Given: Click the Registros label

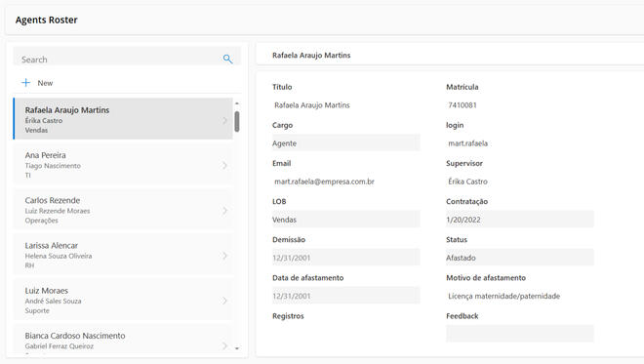Looking at the screenshot, I should click(x=288, y=316).
